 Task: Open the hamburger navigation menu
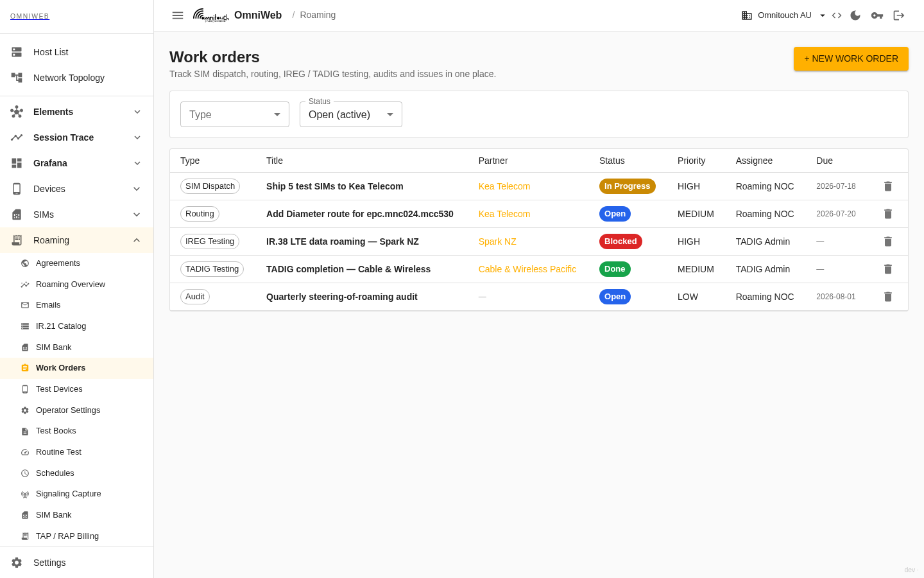pyautogui.click(x=178, y=15)
